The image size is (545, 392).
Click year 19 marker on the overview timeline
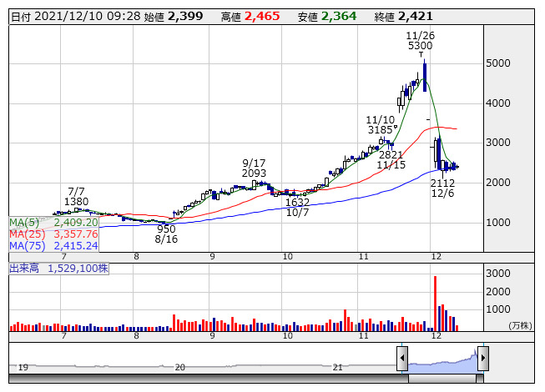[x=23, y=367]
